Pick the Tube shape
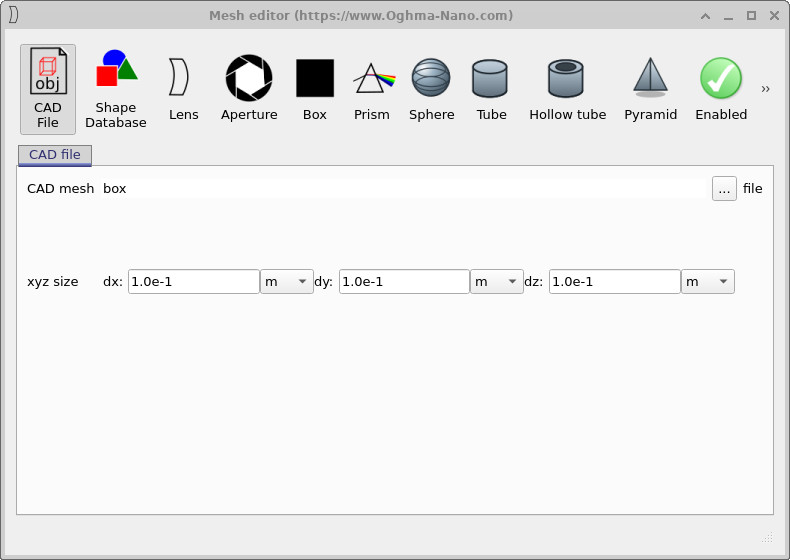This screenshot has height=560, width=790. pyautogui.click(x=491, y=89)
